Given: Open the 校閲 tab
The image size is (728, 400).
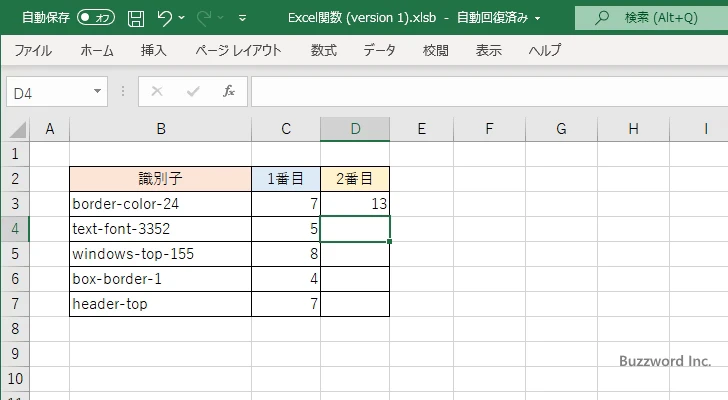Looking at the screenshot, I should (436, 50).
